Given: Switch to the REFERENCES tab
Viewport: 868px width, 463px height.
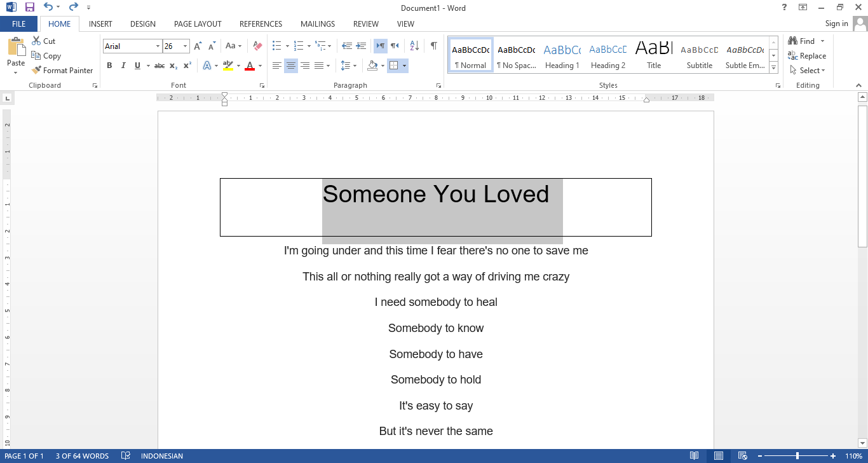Looking at the screenshot, I should point(261,24).
